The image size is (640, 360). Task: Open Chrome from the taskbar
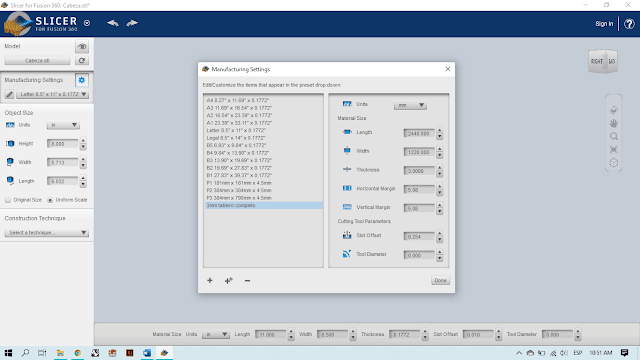[78, 353]
